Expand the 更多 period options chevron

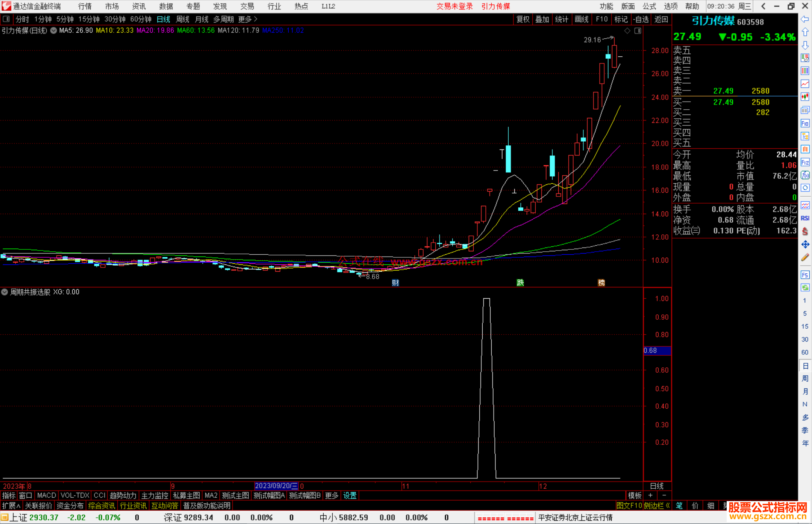[x=256, y=19]
